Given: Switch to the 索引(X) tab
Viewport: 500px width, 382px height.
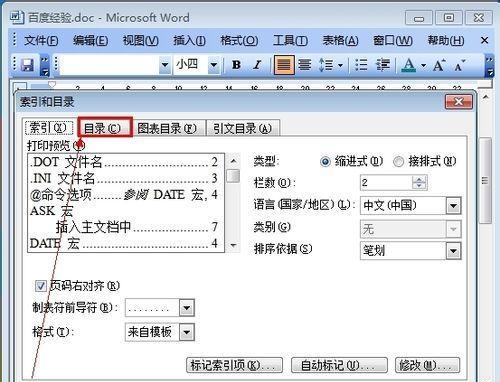Looking at the screenshot, I should point(49,128).
